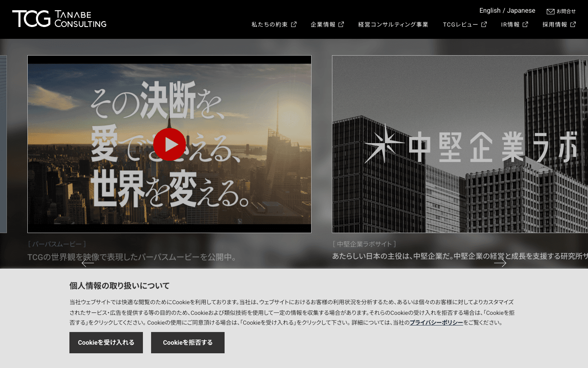Click the 中堅企業ラボサイト caption label

(x=364, y=244)
